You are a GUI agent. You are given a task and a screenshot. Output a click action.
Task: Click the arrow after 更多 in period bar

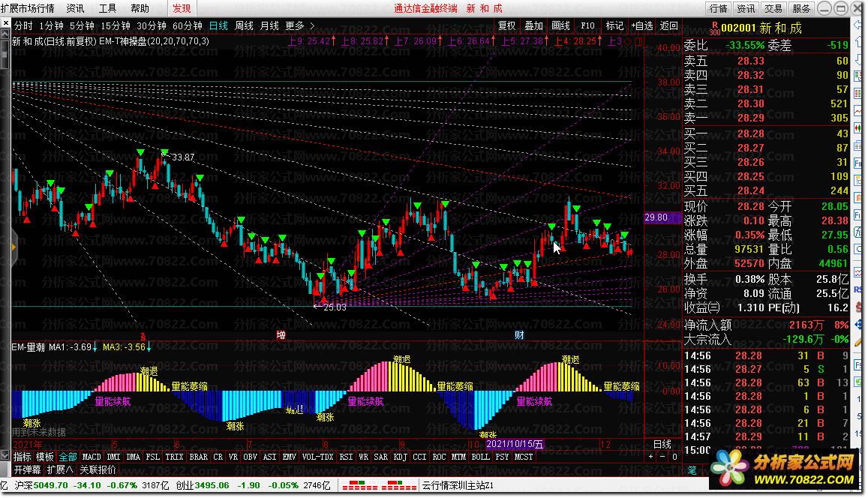[312, 25]
